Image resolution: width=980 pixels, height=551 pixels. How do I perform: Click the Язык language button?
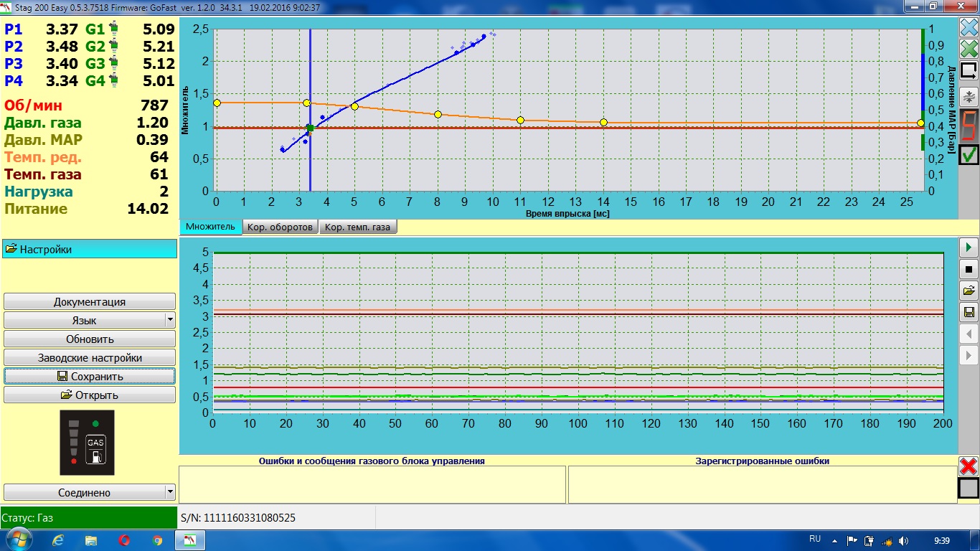point(85,321)
